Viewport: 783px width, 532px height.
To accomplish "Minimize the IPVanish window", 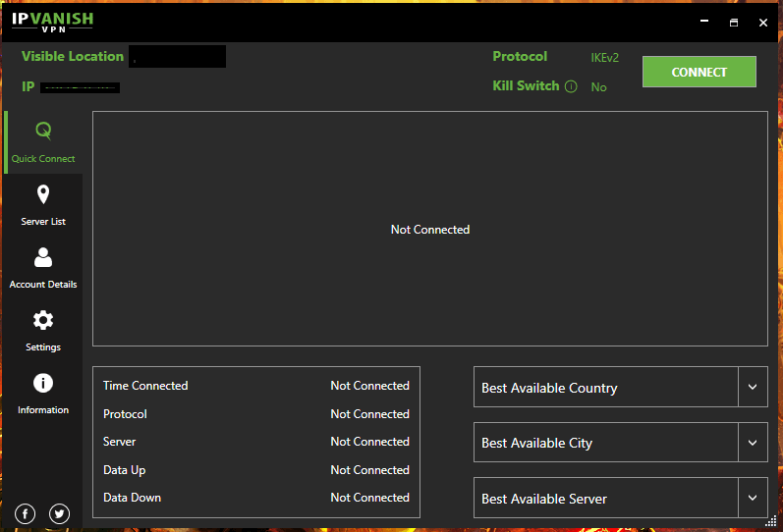I will pos(704,22).
